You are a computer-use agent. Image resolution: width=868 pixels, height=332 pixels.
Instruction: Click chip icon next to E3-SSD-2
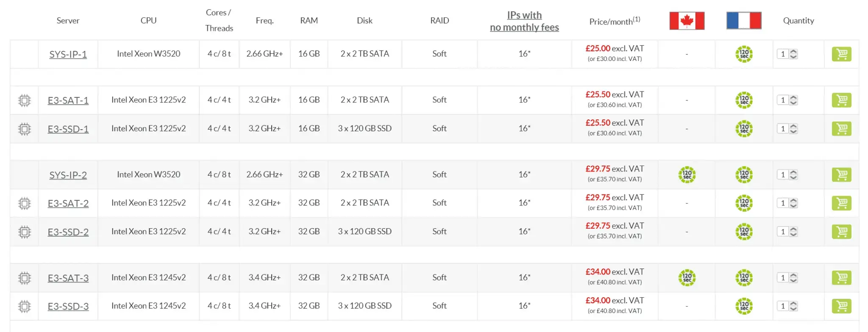(25, 232)
